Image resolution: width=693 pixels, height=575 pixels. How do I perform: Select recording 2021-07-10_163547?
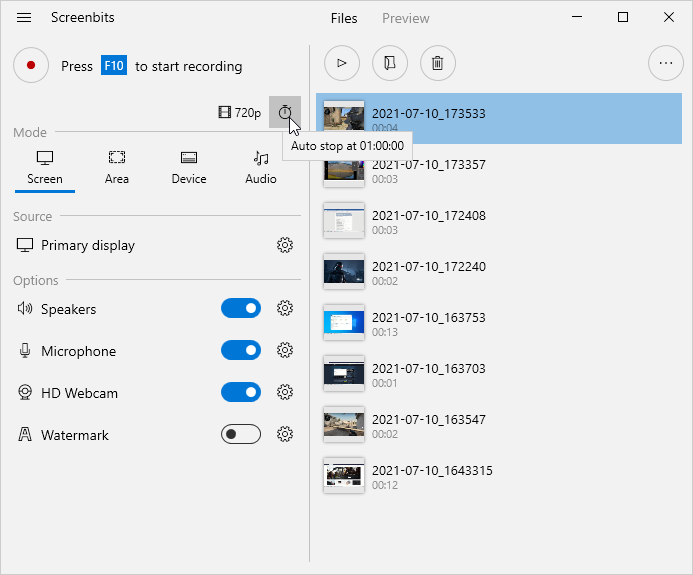(499, 425)
